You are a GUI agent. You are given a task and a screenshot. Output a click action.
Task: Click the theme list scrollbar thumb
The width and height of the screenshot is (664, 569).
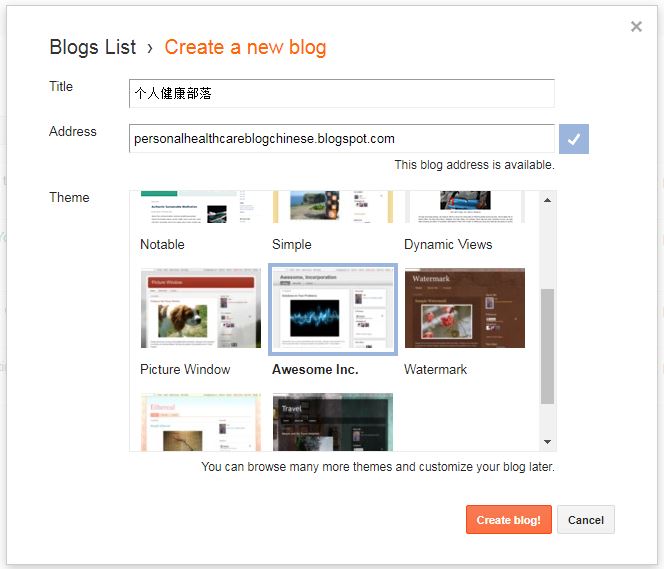pos(547,346)
